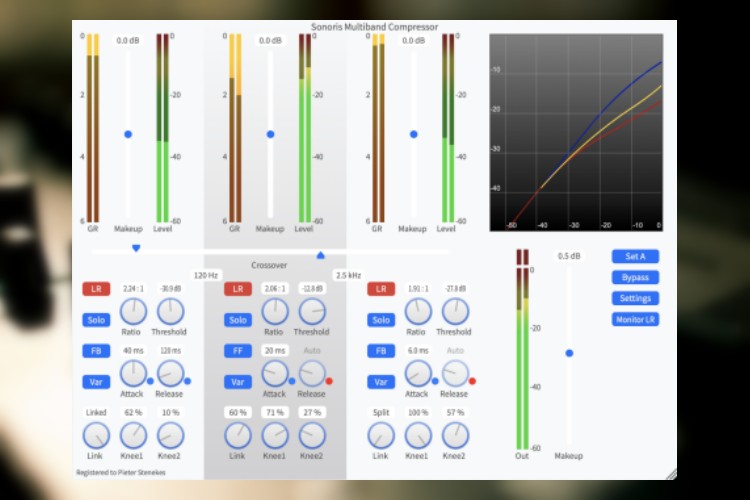Toggle the blue dot beside low band Release
Viewport: 750px width, 500px height.
pos(188,381)
